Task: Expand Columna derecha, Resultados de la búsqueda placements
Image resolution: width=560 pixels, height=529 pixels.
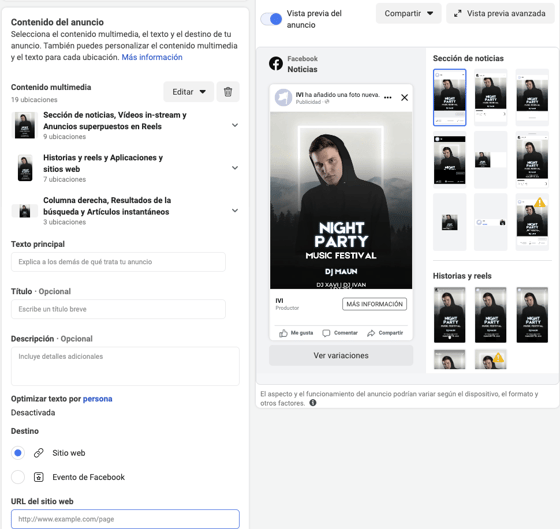Action: [x=235, y=211]
